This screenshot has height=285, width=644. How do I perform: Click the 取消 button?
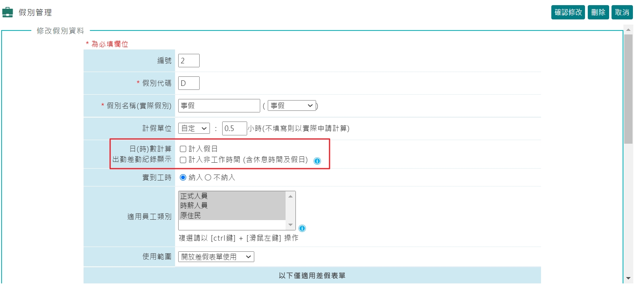tap(622, 12)
